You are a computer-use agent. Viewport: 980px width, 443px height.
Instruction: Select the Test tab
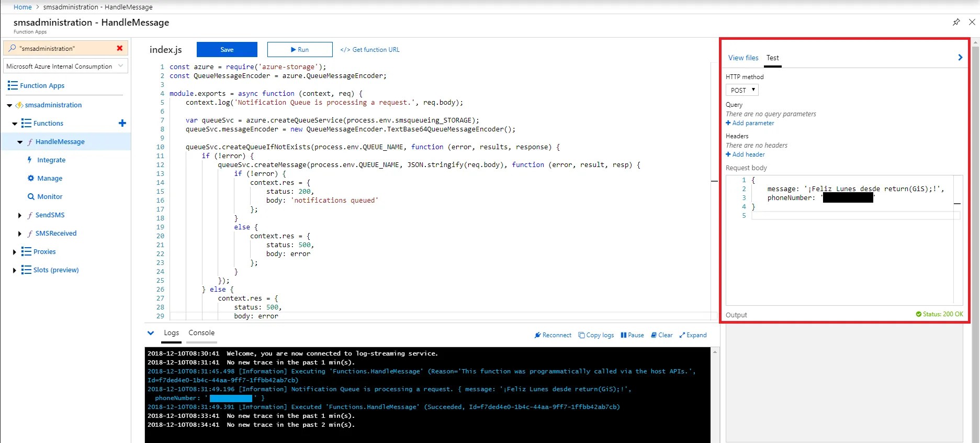[772, 58]
